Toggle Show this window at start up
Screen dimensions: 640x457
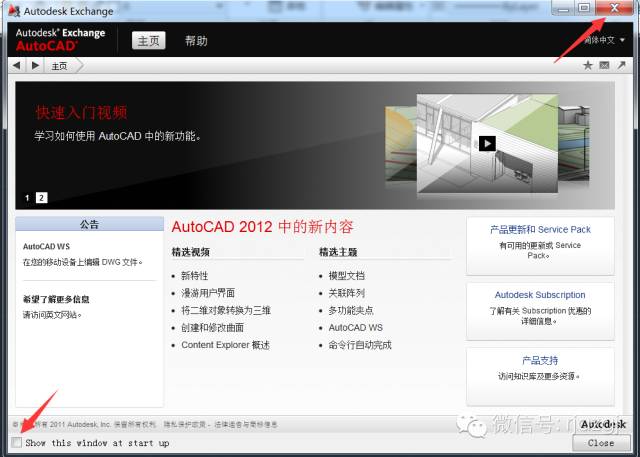coord(16,442)
